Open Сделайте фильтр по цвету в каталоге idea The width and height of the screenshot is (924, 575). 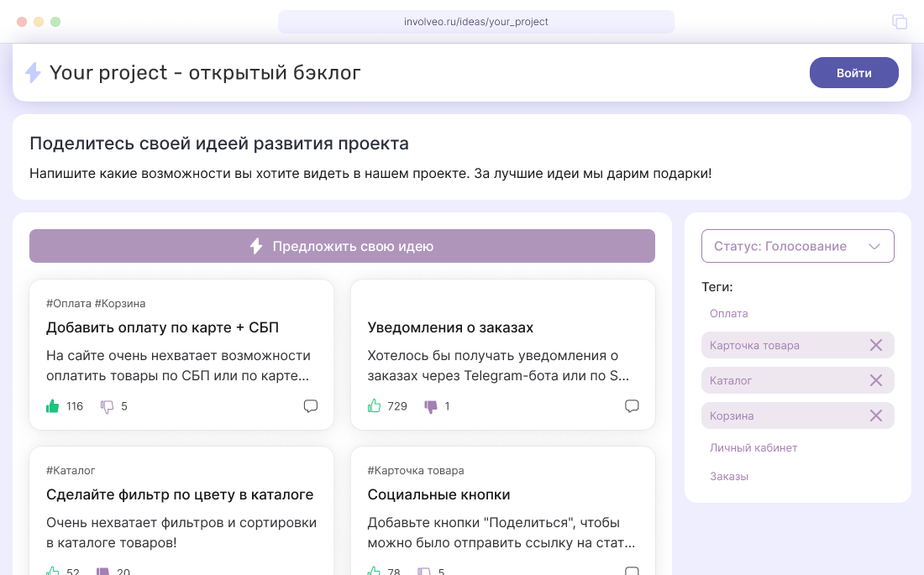(180, 494)
